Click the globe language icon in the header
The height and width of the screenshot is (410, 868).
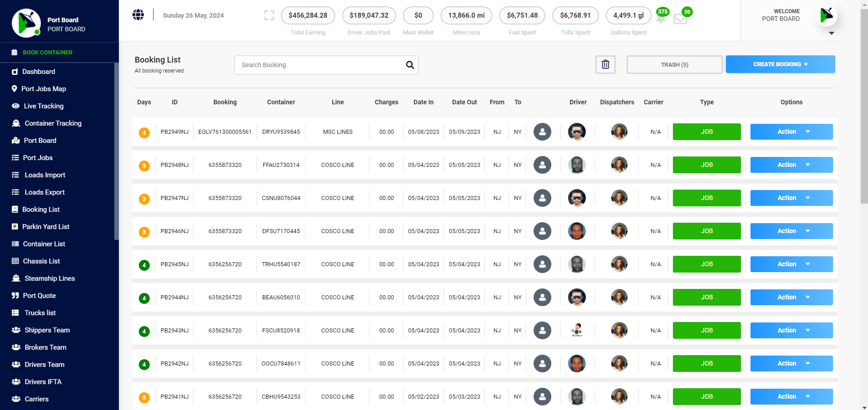pos(138,14)
